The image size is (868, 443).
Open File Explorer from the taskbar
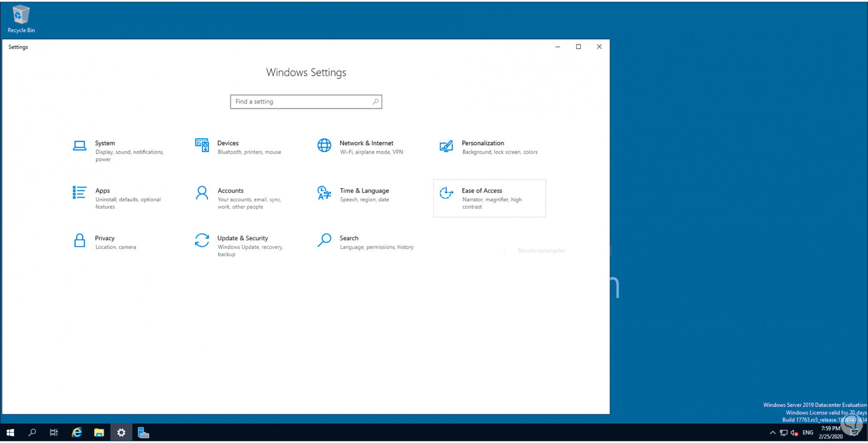point(99,432)
